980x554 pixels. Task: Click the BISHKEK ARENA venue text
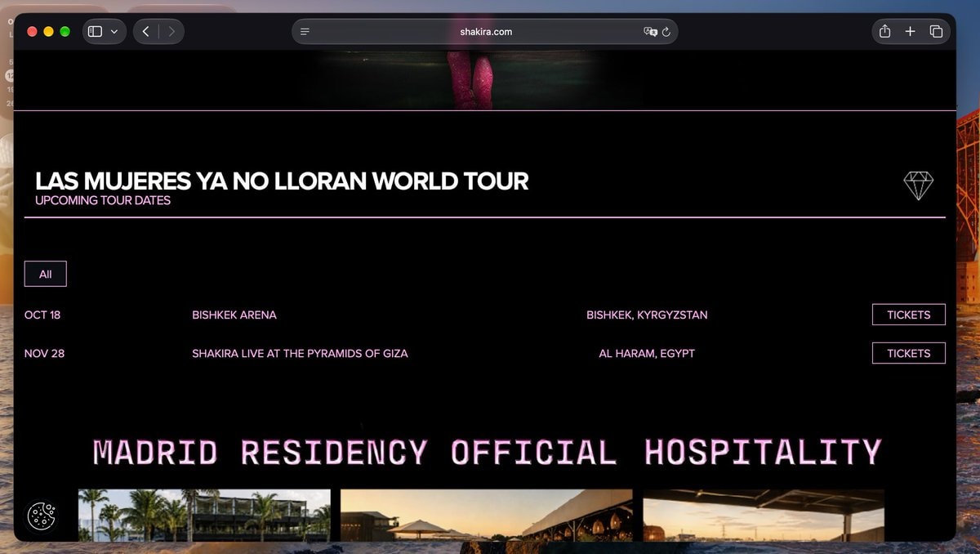pyautogui.click(x=234, y=315)
